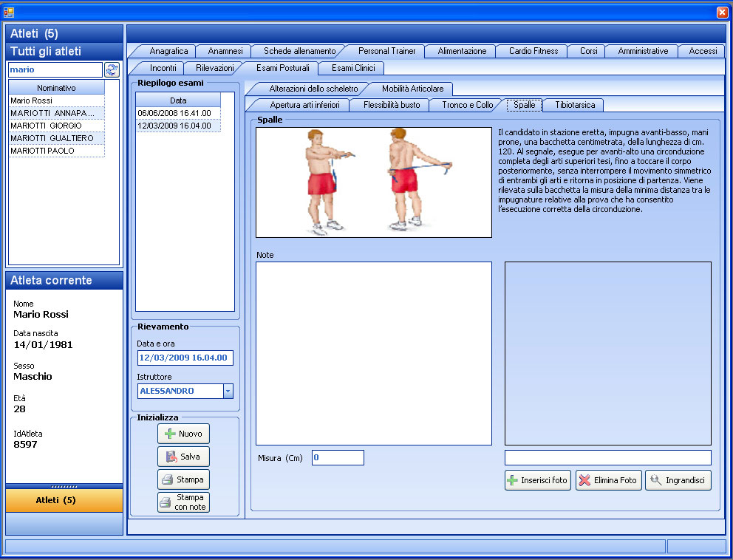The height and width of the screenshot is (560, 733).
Task: Save the exam with the Salva button
Action: (x=183, y=457)
